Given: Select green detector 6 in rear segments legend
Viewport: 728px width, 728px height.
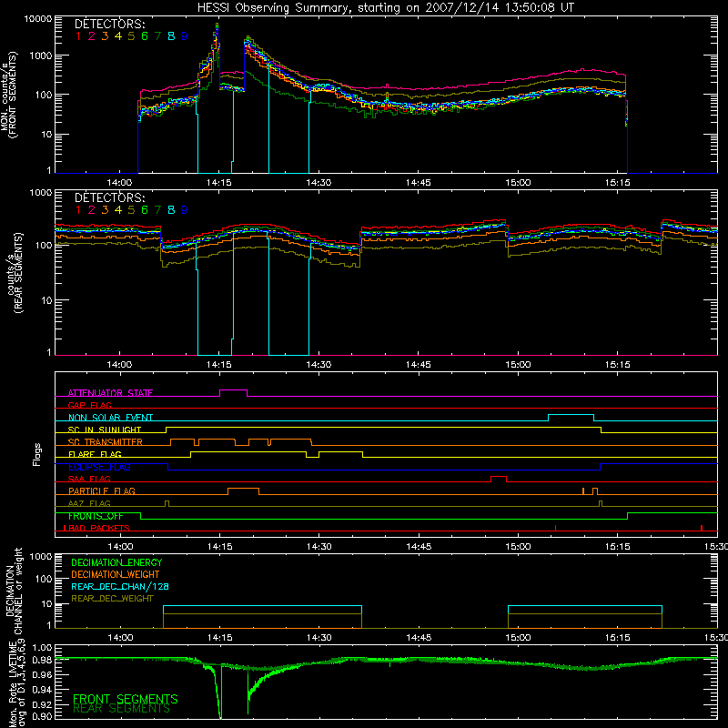Looking at the screenshot, I should [x=145, y=210].
